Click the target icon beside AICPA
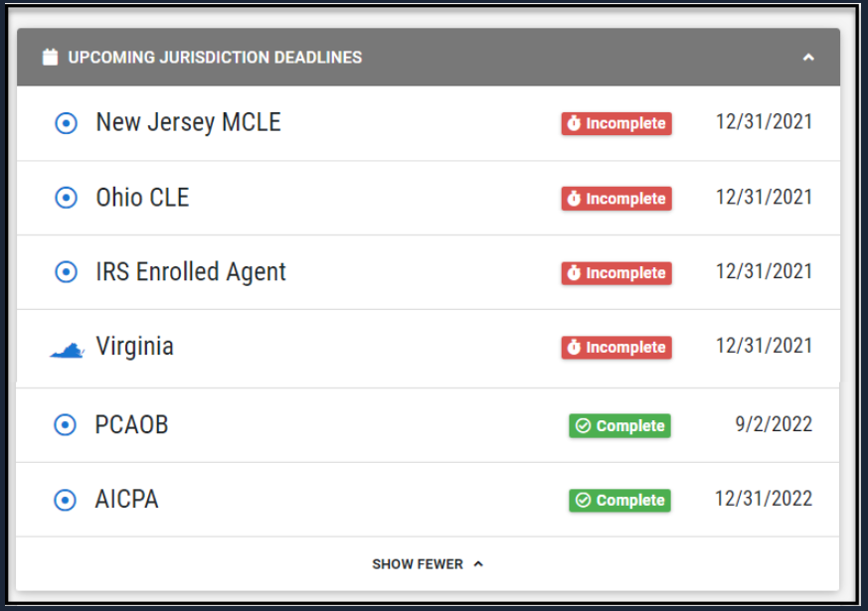Screen dimensions: 868x611 pyautogui.click(x=65, y=500)
